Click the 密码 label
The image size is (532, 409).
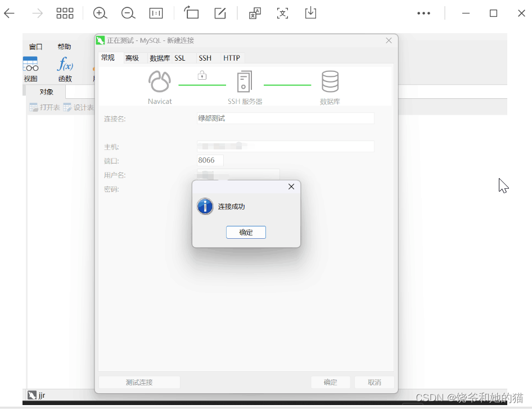coord(111,189)
